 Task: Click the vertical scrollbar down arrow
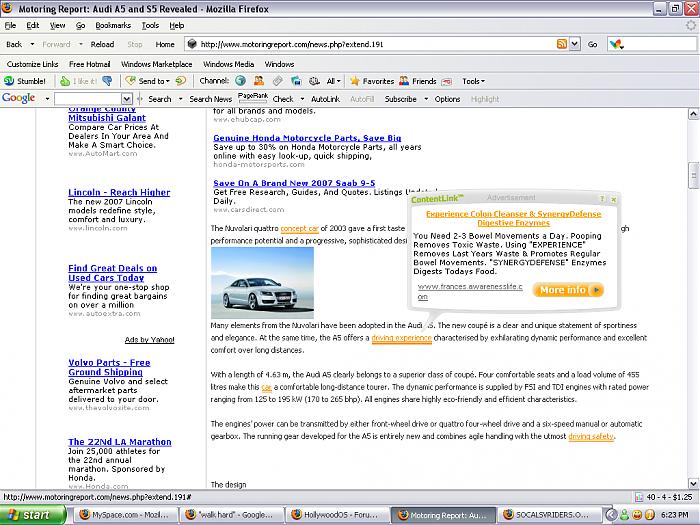[693, 483]
